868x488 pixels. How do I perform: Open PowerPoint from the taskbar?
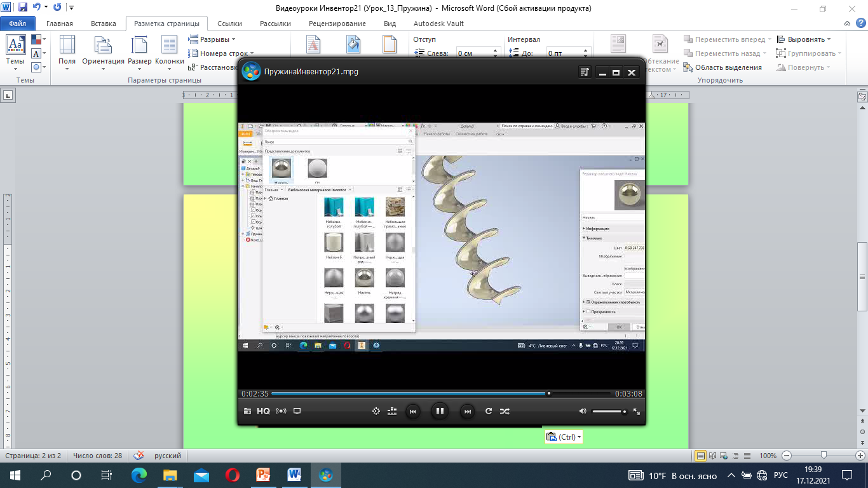tap(263, 475)
